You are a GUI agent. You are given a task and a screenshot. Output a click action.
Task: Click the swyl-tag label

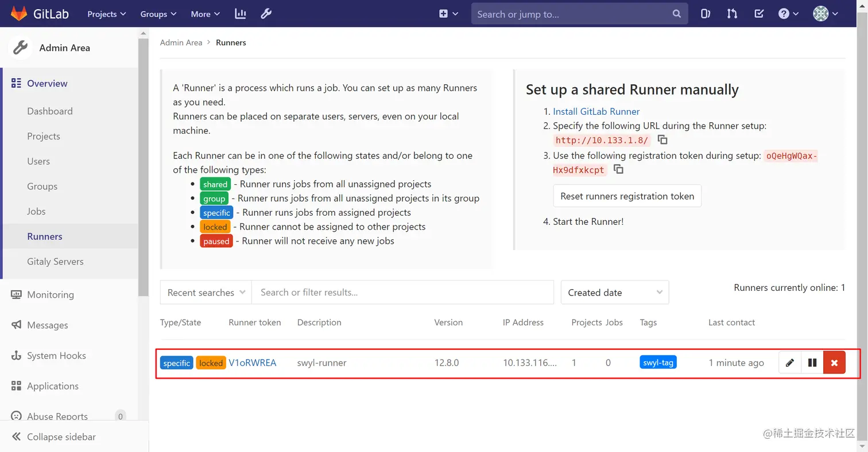coord(658,363)
